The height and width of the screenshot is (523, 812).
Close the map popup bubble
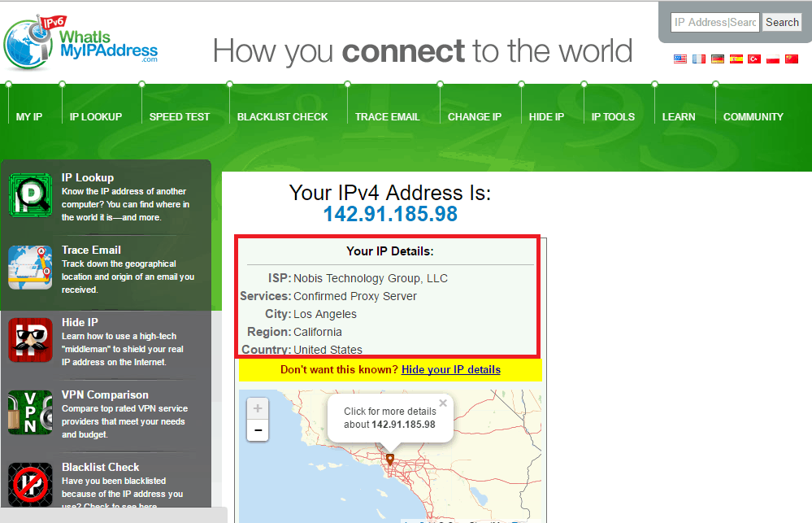point(443,403)
